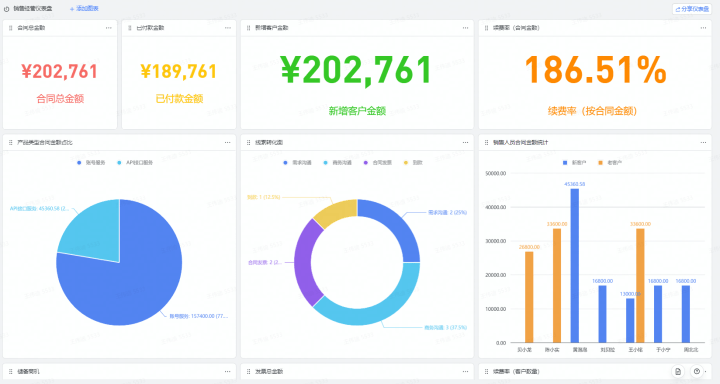
Task: Grab the drag handle of 新增客户金额 card
Action: pos(248,28)
